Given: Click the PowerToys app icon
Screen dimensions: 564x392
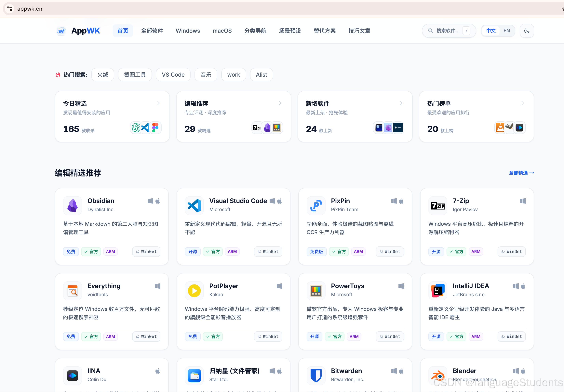Looking at the screenshot, I should 316,291.
